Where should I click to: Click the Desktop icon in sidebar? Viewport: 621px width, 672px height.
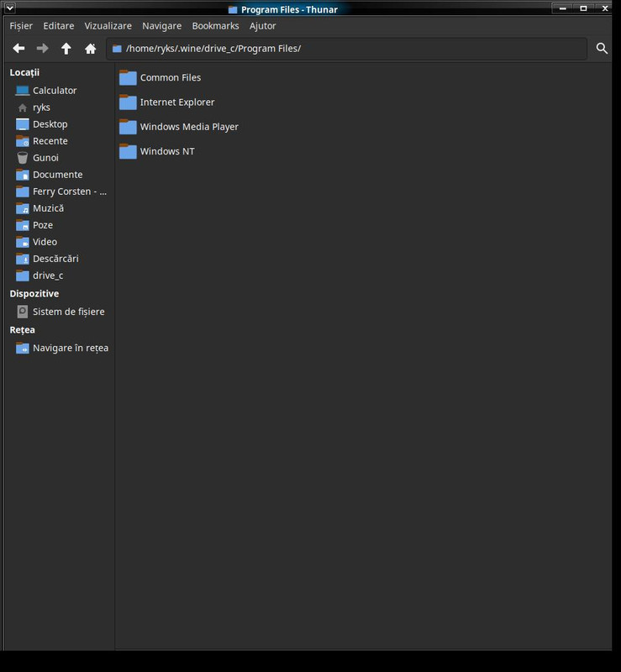point(23,124)
